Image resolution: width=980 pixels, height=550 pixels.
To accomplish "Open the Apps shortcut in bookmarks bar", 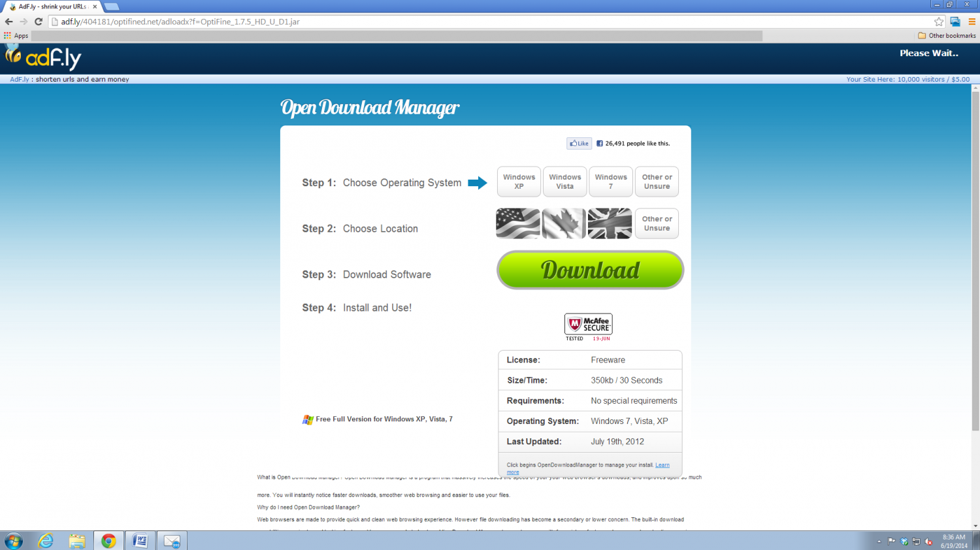I will point(16,36).
